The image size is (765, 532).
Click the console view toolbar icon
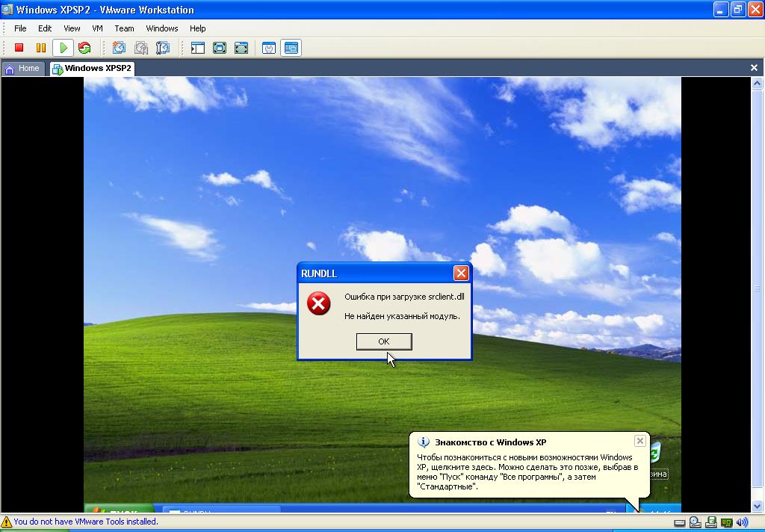(x=291, y=48)
